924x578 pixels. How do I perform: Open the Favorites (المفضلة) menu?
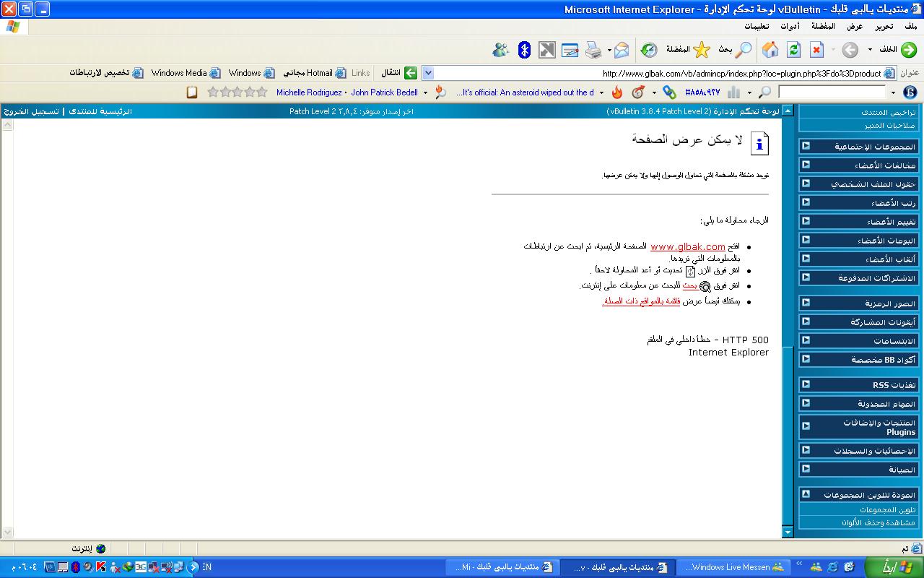pos(823,27)
